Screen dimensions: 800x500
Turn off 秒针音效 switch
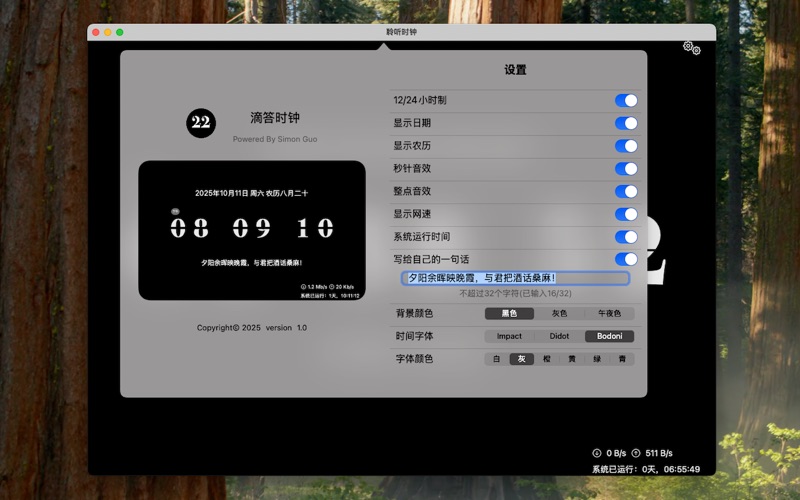(x=626, y=168)
